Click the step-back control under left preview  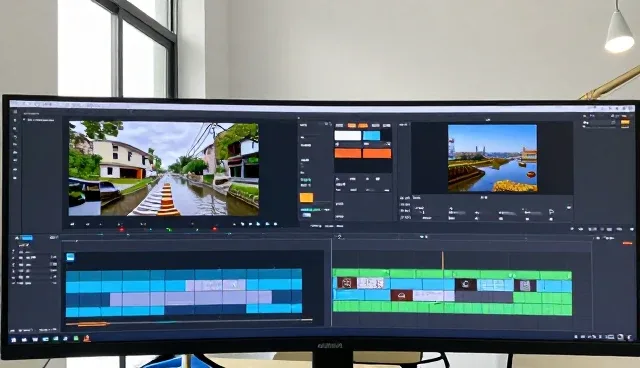(88, 224)
